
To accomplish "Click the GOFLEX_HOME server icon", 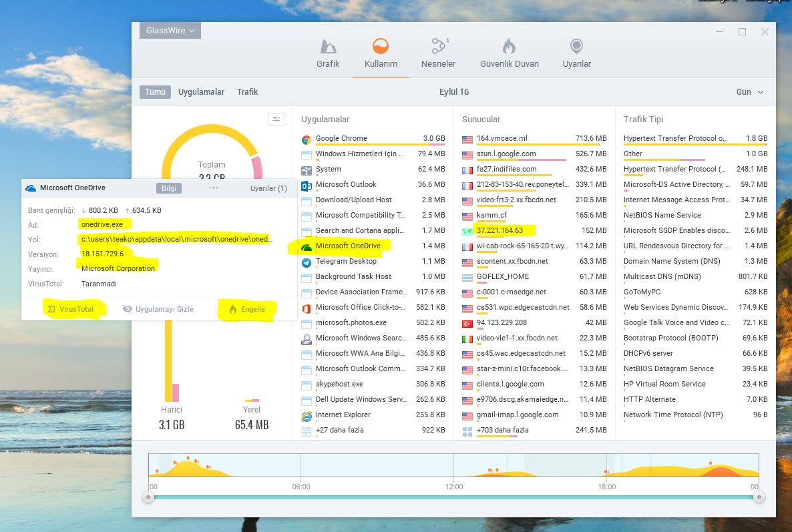I will coord(467,278).
